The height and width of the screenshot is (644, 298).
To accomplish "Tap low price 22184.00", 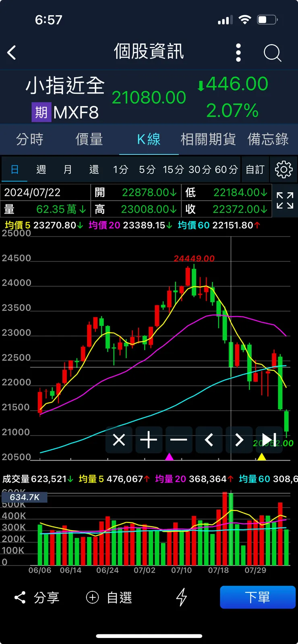I will [240, 192].
